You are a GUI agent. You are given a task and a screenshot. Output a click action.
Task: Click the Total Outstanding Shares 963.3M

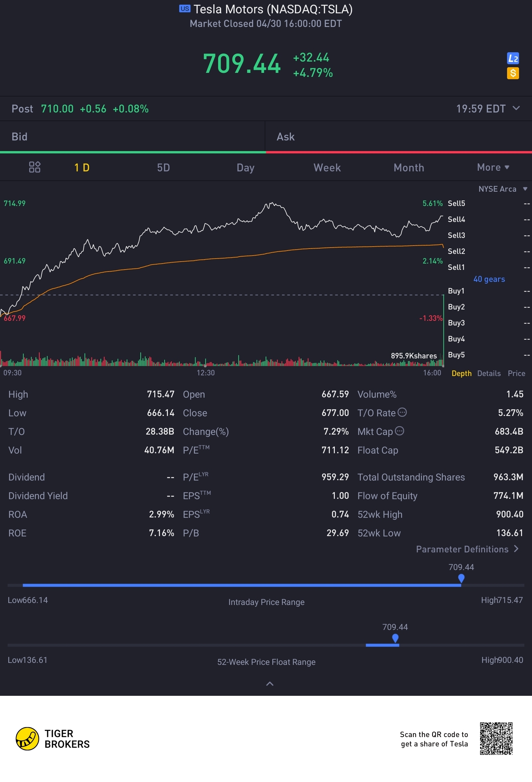[x=508, y=477]
